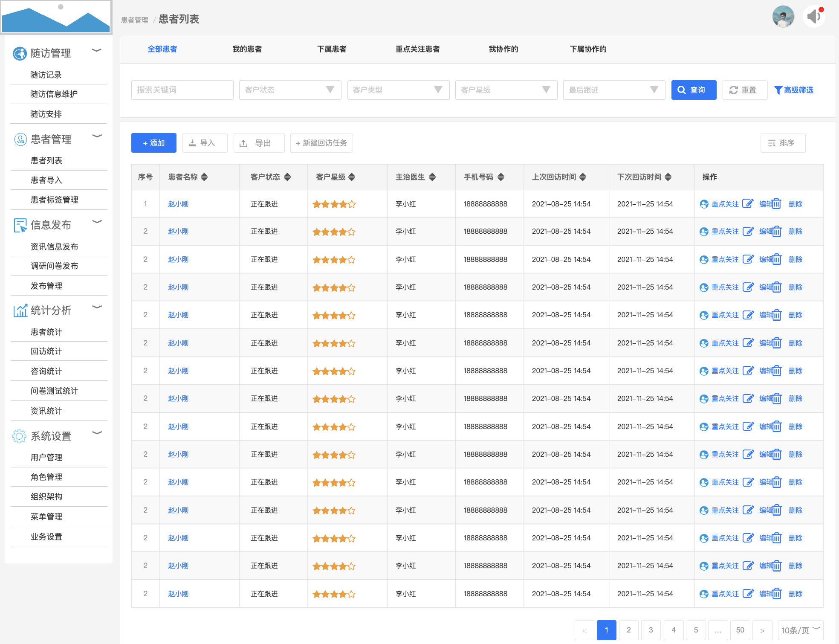839x644 pixels.
Task: Open 业务设置 in the sidebar
Action: click(46, 537)
